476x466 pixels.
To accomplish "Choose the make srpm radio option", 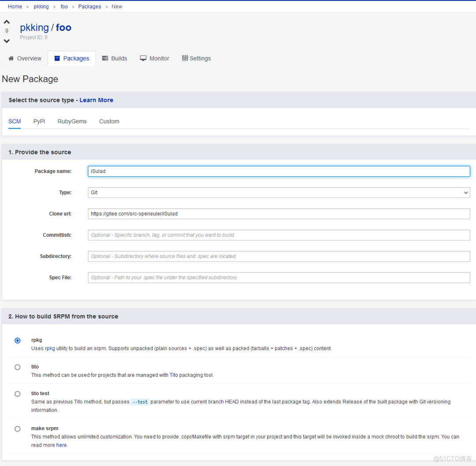I will (18, 429).
